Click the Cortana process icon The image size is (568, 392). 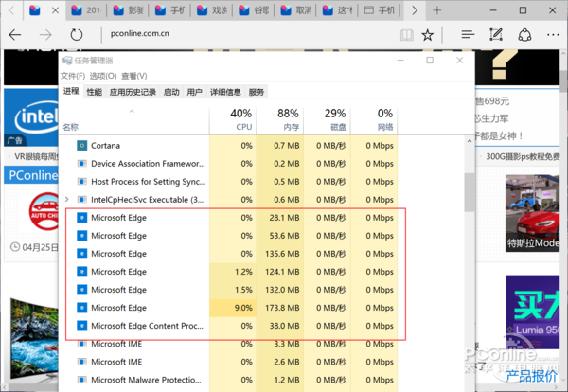pos(81,145)
